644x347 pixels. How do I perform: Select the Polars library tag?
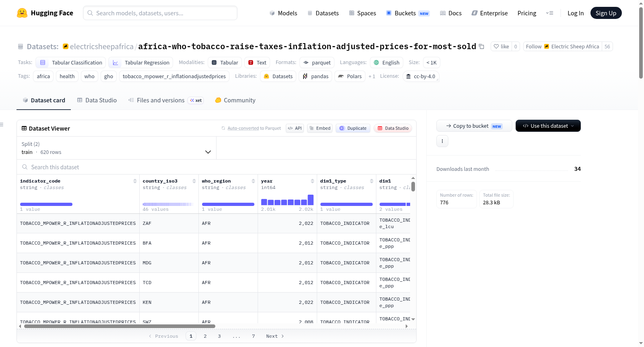[x=350, y=76]
